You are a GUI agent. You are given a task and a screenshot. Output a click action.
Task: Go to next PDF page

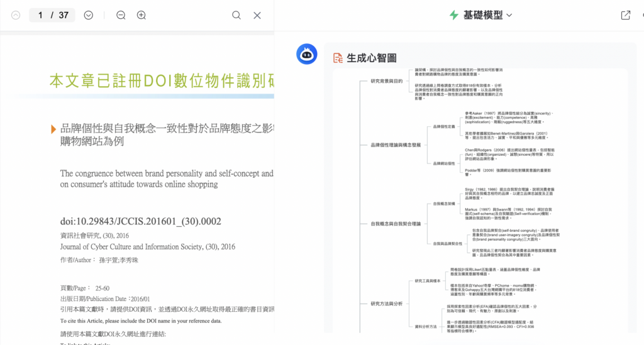tap(89, 15)
